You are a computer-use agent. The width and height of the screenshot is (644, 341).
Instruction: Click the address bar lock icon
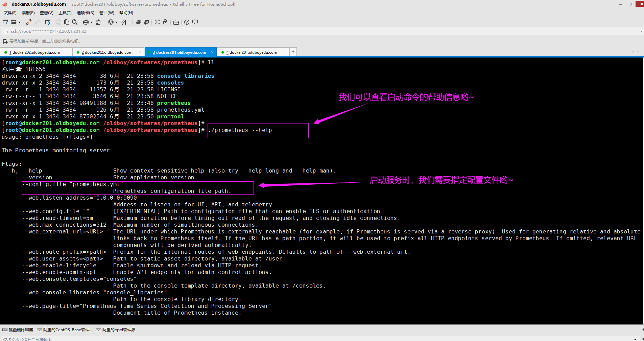(6, 31)
